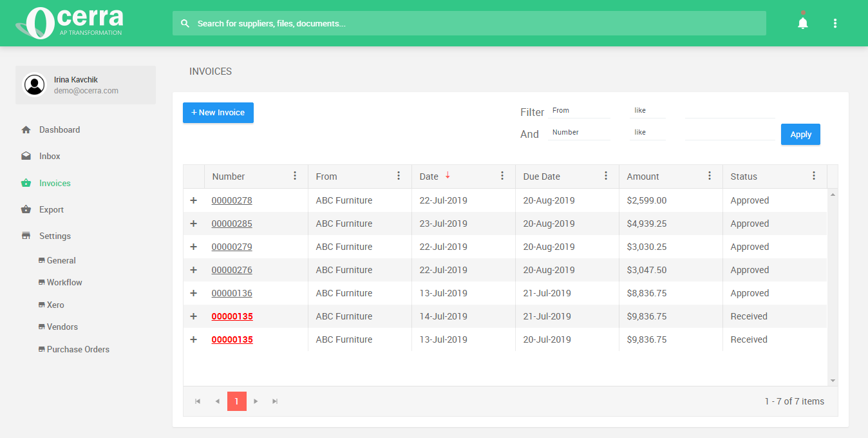The width and height of the screenshot is (868, 438).
Task: Click the New Invoice button
Action: coord(218,113)
